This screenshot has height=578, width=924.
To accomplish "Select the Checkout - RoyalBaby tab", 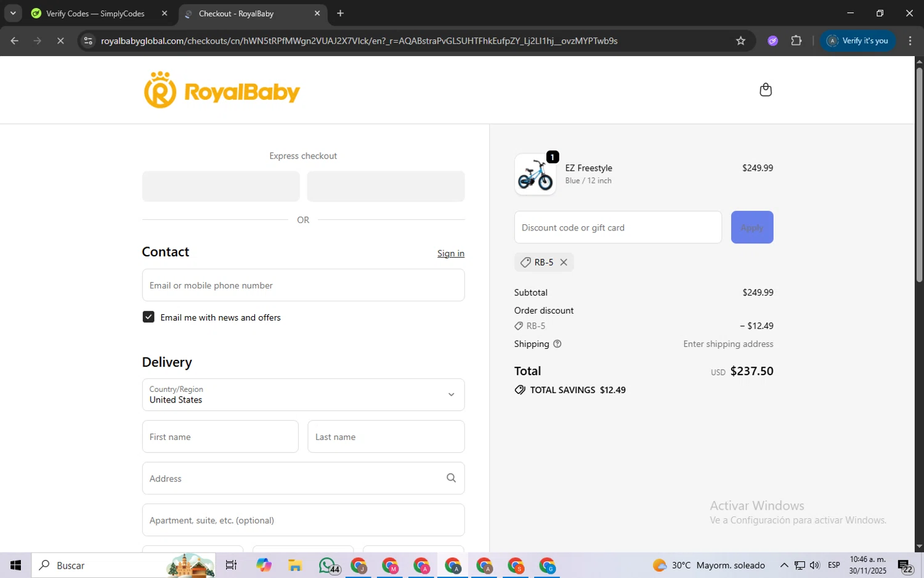I will (x=253, y=14).
